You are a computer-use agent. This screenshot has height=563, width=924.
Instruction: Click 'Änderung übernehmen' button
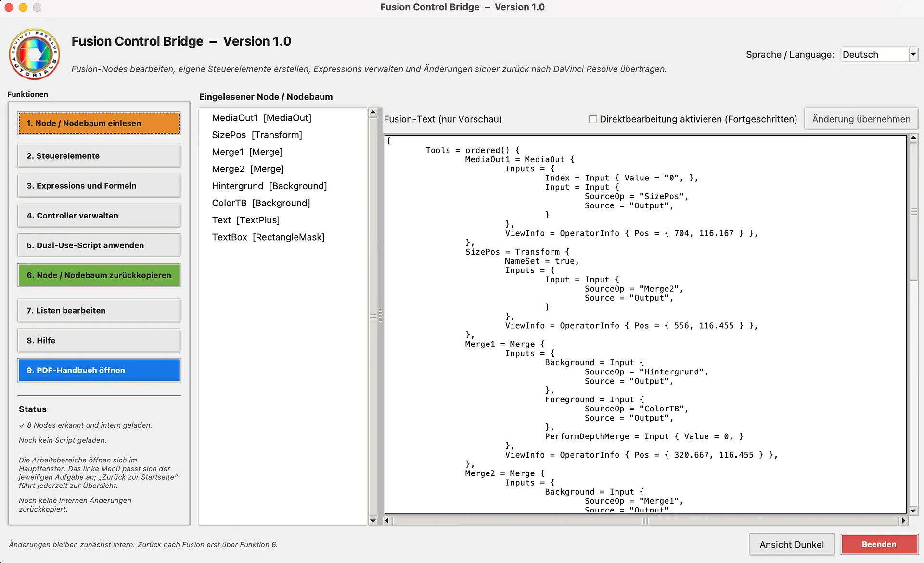pyautogui.click(x=861, y=119)
